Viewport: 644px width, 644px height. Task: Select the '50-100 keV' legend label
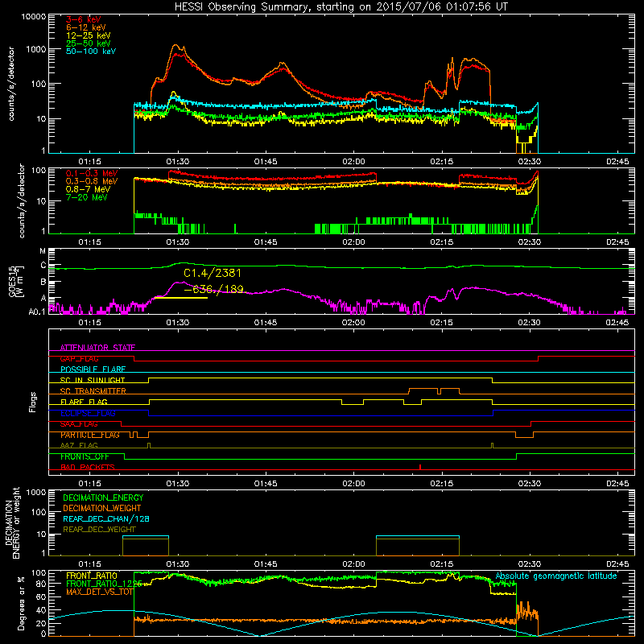[x=91, y=52]
